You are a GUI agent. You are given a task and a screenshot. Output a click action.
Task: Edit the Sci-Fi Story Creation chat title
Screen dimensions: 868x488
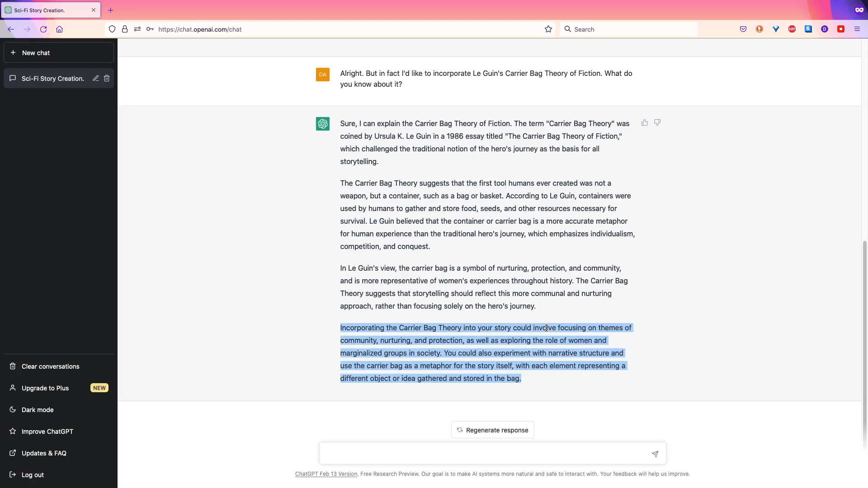tap(96, 78)
